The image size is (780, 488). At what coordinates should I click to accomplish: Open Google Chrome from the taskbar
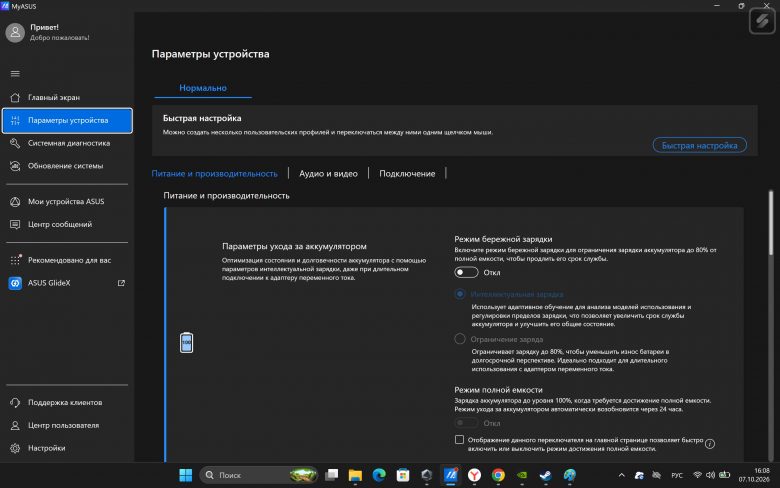pos(498,476)
